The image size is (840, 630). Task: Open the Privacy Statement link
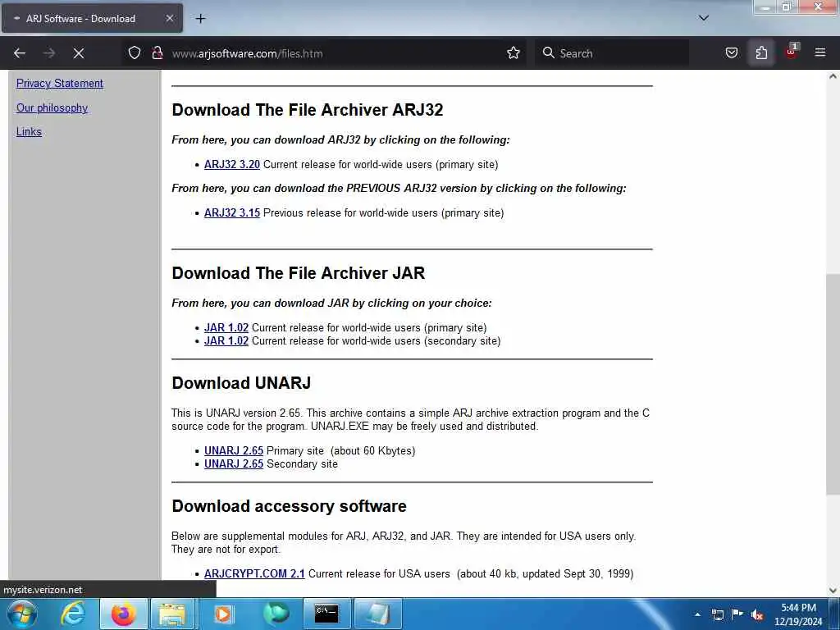click(x=59, y=84)
